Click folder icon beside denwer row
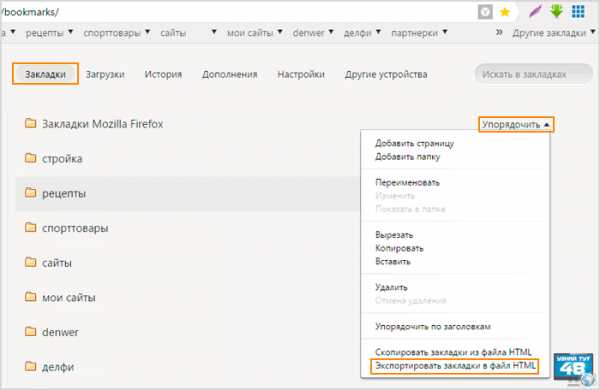Image resolution: width=600 pixels, height=390 pixels. point(31,331)
